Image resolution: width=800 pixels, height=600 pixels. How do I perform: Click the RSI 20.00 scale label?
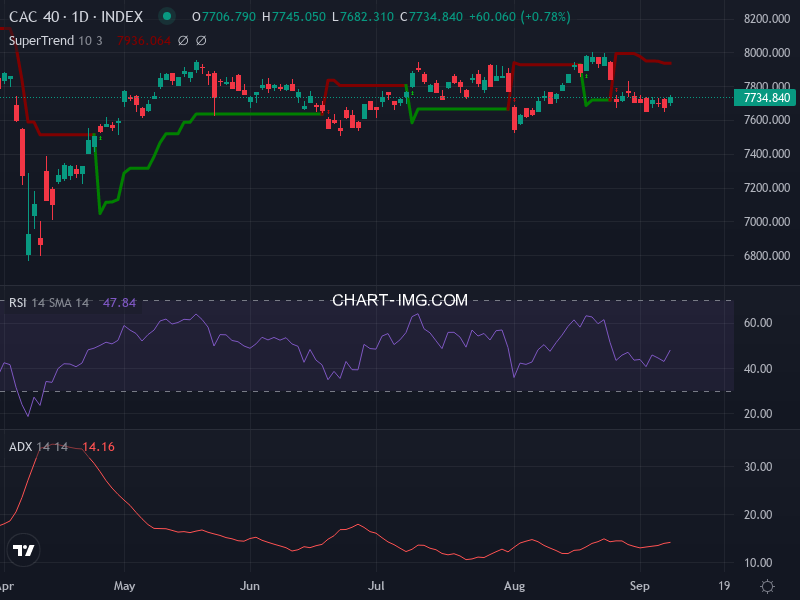click(758, 414)
